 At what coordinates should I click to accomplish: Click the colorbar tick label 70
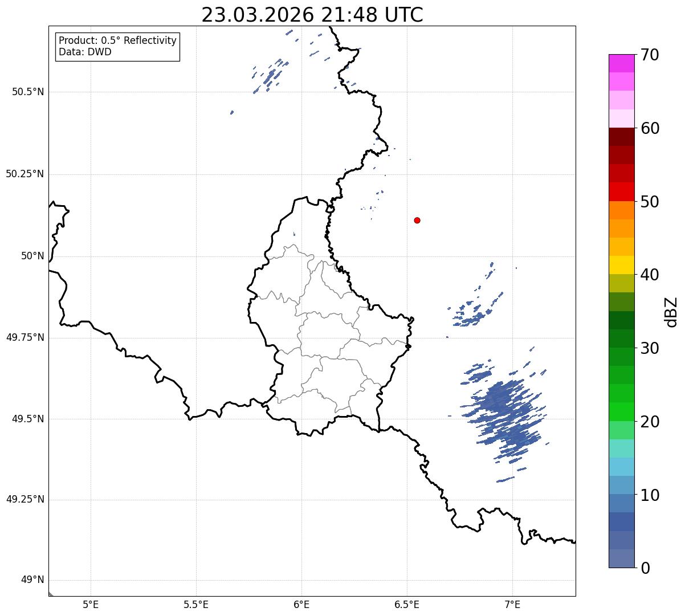coord(650,55)
